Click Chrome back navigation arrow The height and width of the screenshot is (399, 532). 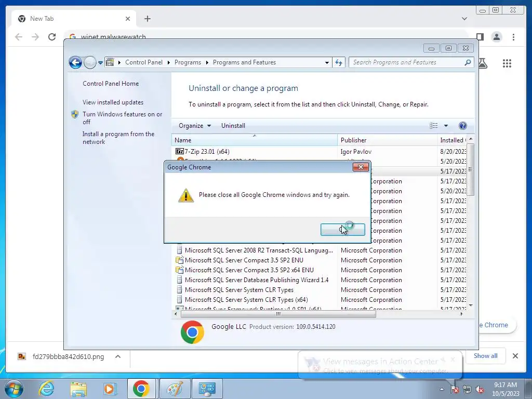pos(19,37)
